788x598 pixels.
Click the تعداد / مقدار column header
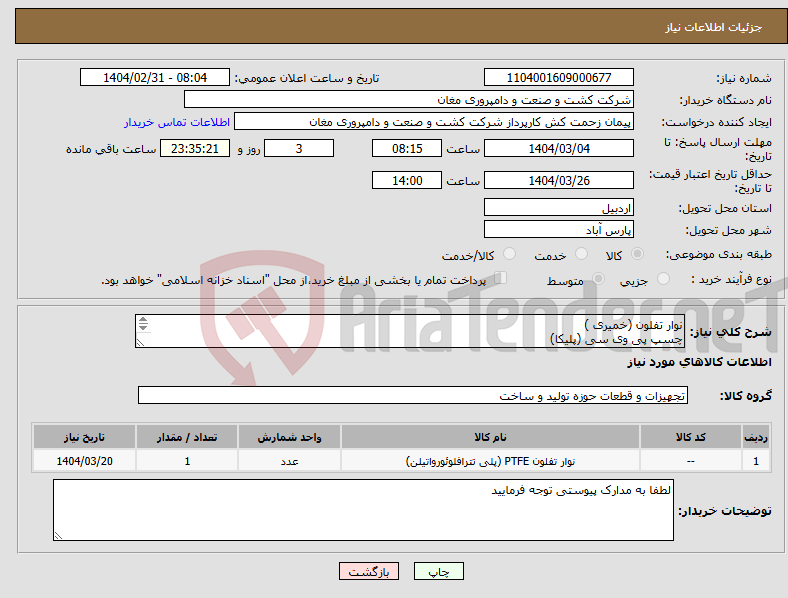click(x=187, y=437)
